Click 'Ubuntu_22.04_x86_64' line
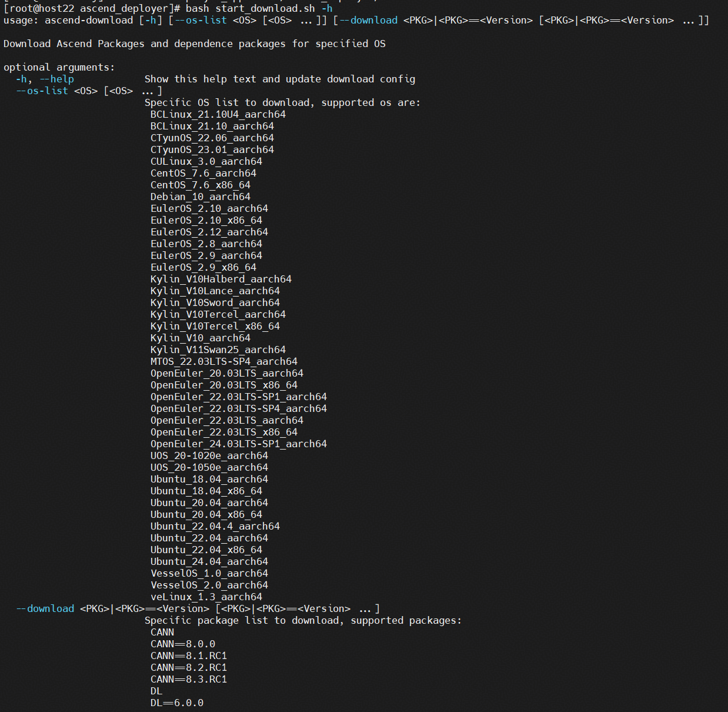The height and width of the screenshot is (712, 728). coord(206,550)
